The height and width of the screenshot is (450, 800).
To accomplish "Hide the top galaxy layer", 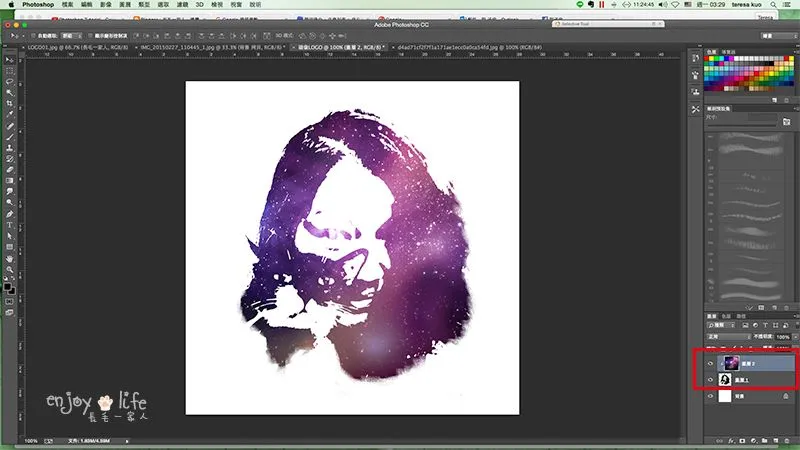I will (x=710, y=364).
